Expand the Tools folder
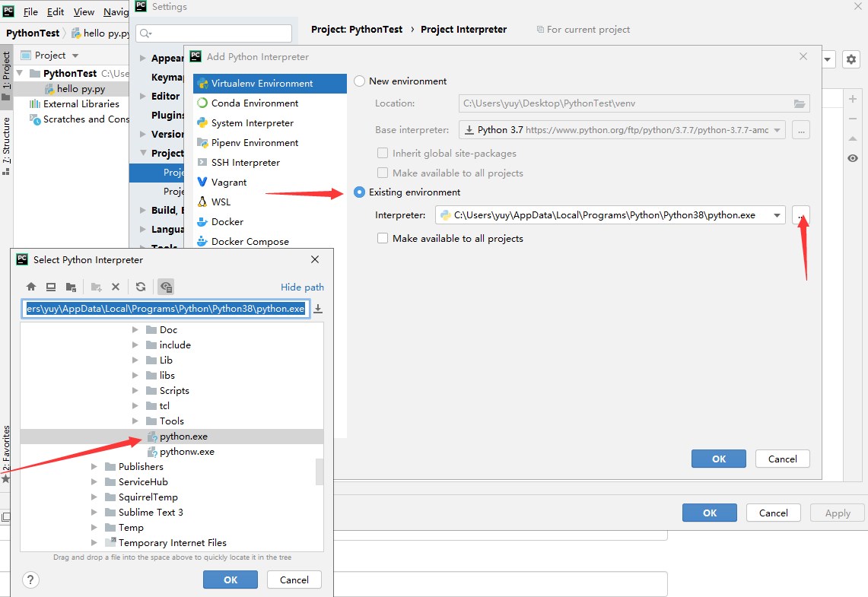The height and width of the screenshot is (597, 868). (x=135, y=421)
